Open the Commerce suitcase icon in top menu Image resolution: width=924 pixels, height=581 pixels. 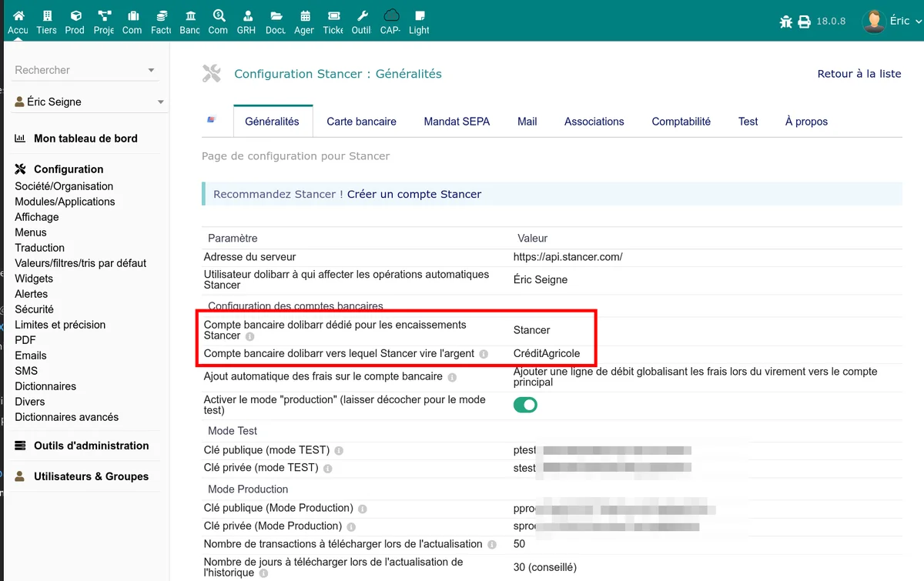(133, 15)
